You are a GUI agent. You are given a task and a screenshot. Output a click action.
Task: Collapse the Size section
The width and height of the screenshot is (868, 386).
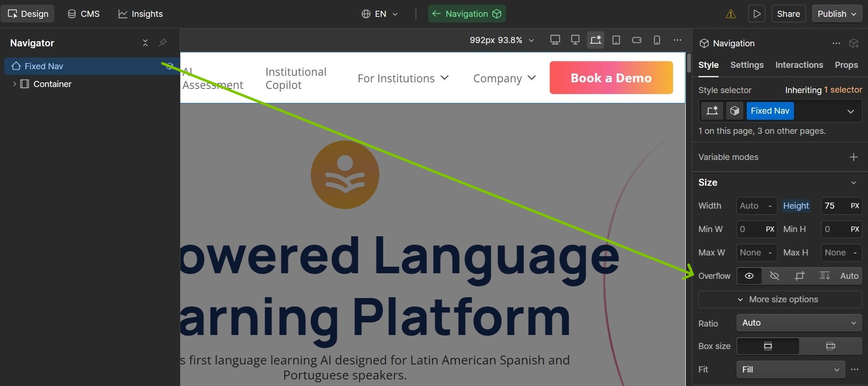pyautogui.click(x=853, y=182)
